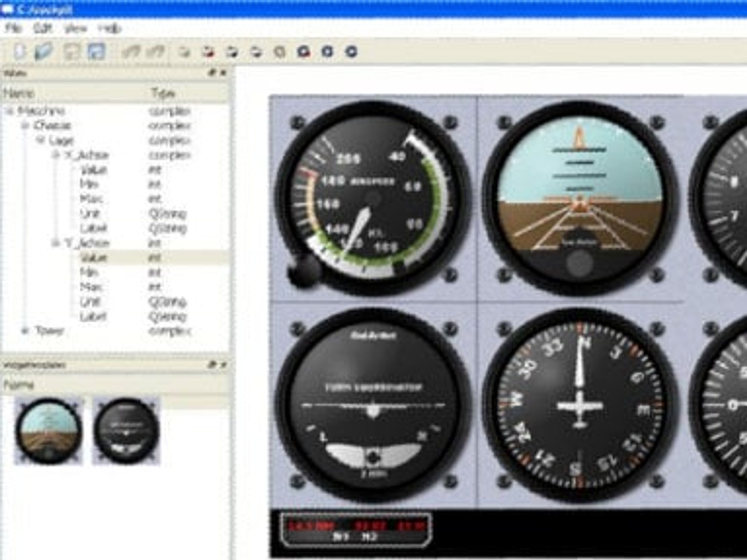This screenshot has width=747, height=560.
Task: Click the Open folder toolbar icon
Action: 43,52
